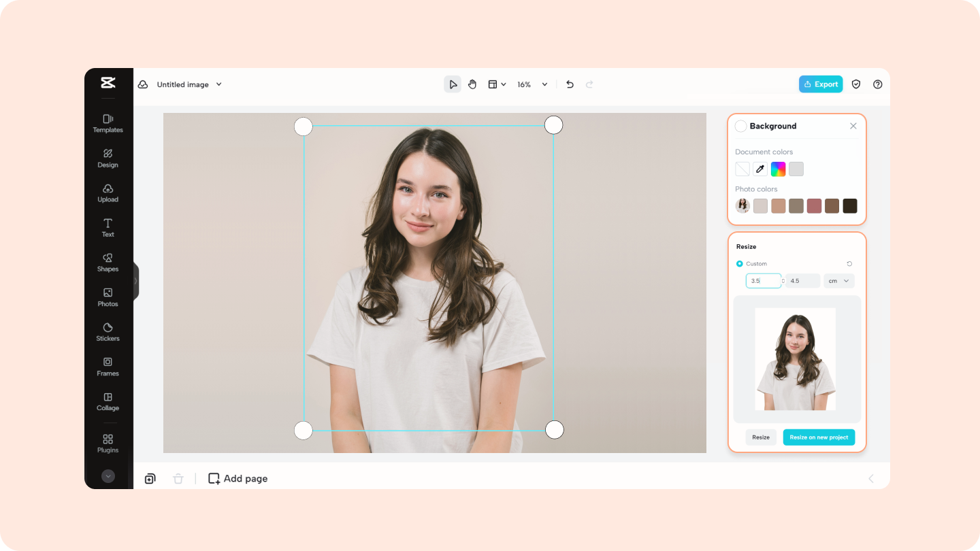Screen dimensions: 980x551
Task: Expand the layout options dropdown arrow
Action: click(x=504, y=84)
